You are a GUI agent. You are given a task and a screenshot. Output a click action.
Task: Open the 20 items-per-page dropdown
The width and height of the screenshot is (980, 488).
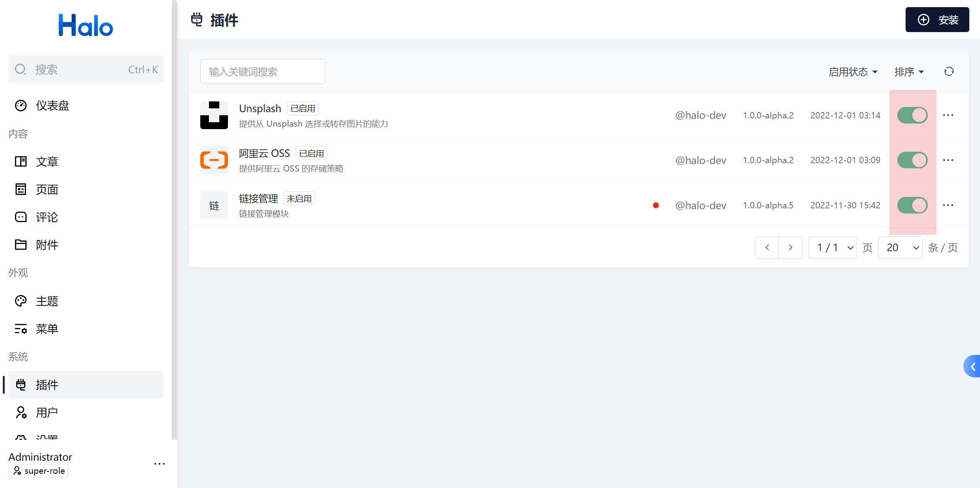900,248
